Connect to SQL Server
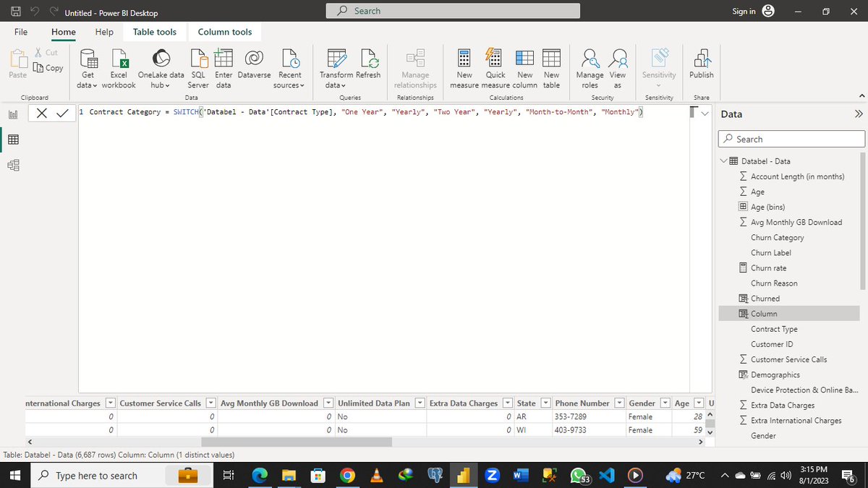The height and width of the screenshot is (488, 868). coord(198,69)
